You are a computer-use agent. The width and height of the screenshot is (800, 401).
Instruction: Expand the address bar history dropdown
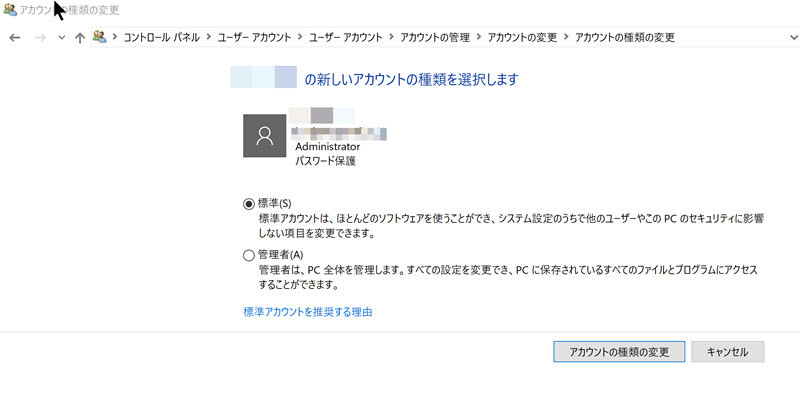(x=793, y=37)
